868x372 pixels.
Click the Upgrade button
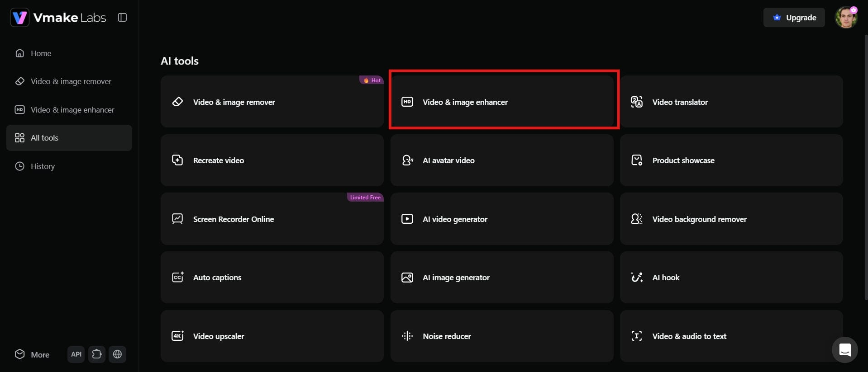tap(794, 18)
